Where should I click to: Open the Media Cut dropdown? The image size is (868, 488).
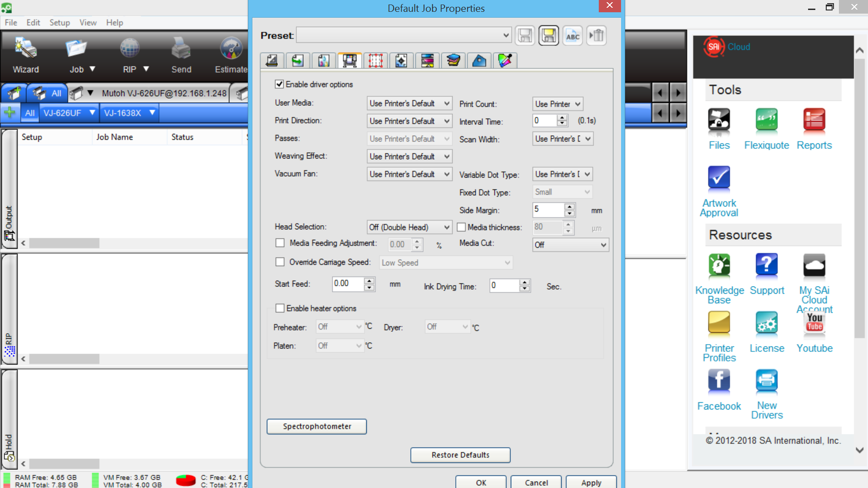[571, 245]
